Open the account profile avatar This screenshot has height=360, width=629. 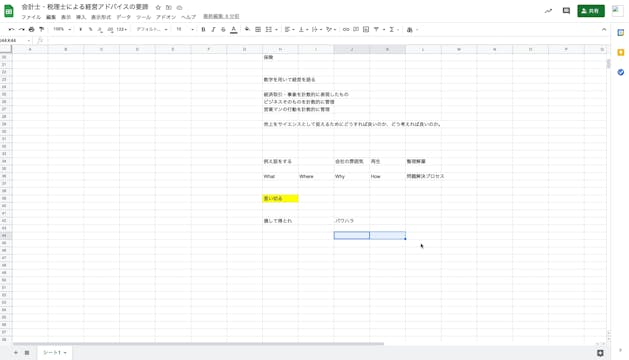click(x=617, y=11)
